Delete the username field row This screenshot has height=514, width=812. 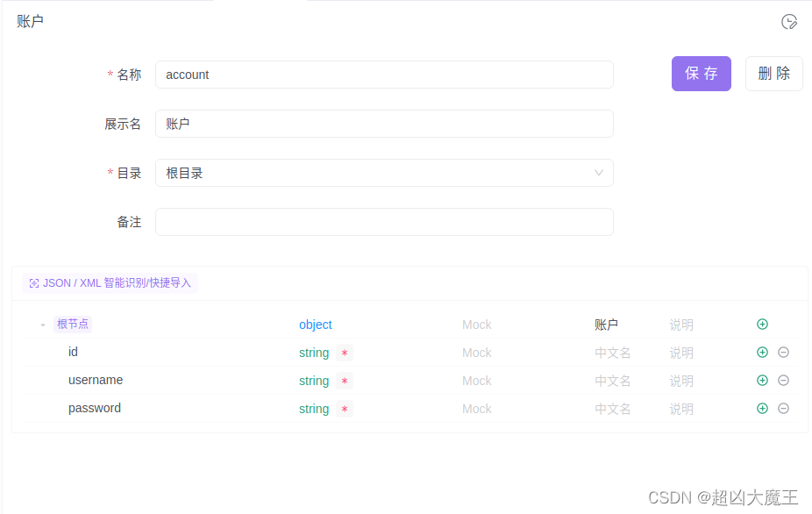point(784,381)
